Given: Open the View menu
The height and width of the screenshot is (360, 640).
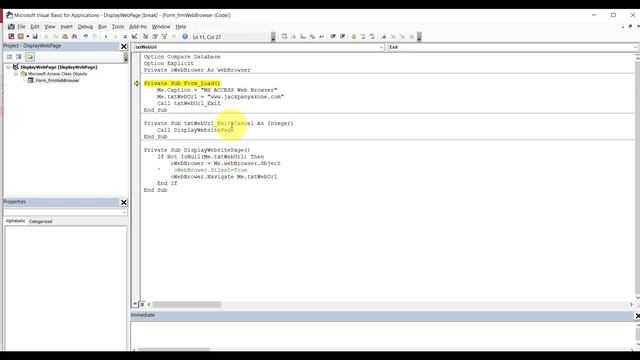Looking at the screenshot, I should tap(50, 27).
